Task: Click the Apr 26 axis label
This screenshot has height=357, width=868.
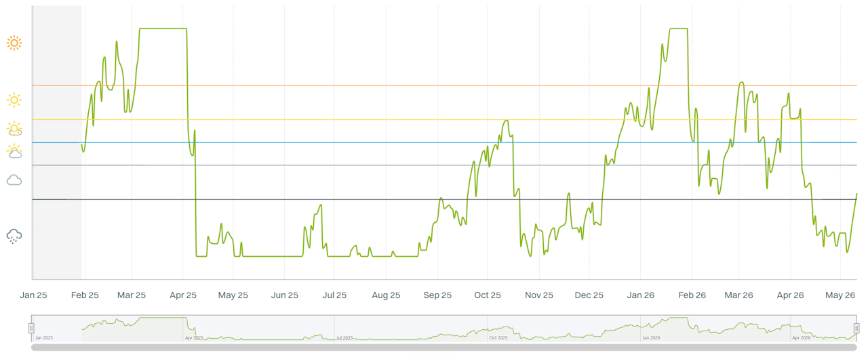Action: tap(790, 295)
